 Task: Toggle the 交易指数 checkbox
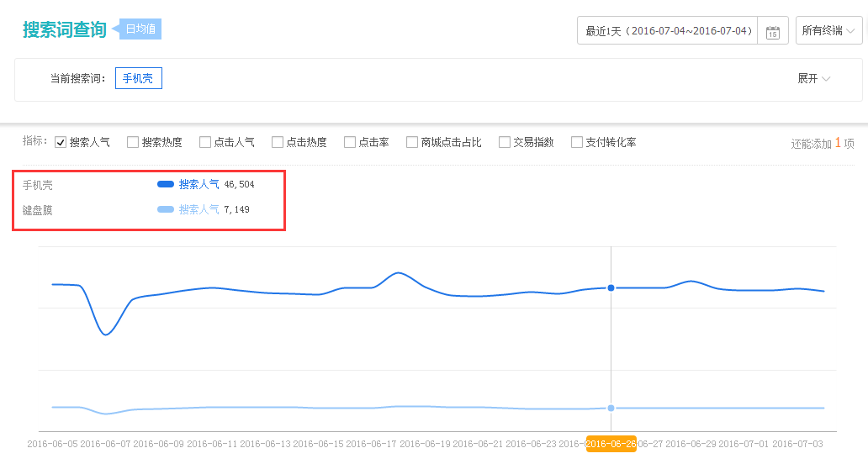tap(505, 142)
